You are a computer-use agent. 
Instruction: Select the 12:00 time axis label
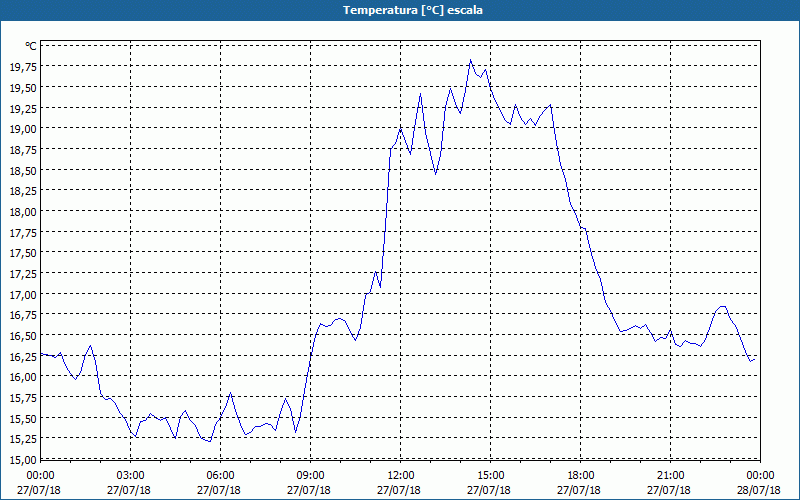[x=401, y=476]
